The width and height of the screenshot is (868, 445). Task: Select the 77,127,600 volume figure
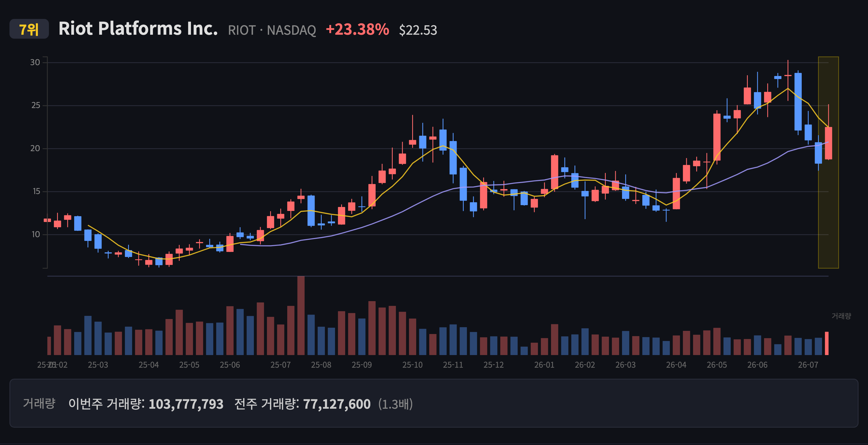coord(337,404)
